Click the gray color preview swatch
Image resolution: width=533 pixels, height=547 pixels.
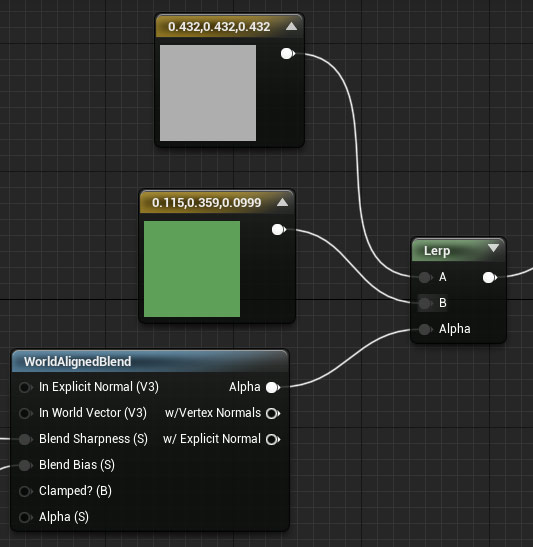click(x=208, y=93)
